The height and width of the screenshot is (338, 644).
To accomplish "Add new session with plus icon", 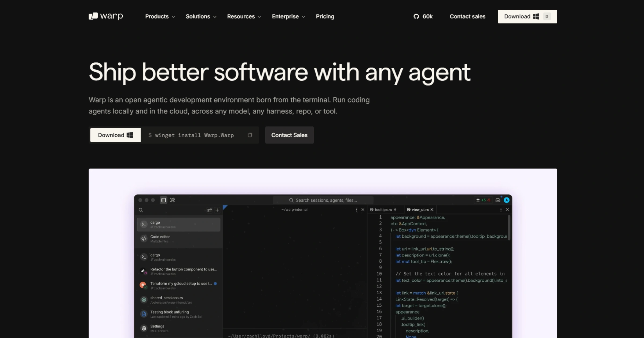I will point(217,210).
